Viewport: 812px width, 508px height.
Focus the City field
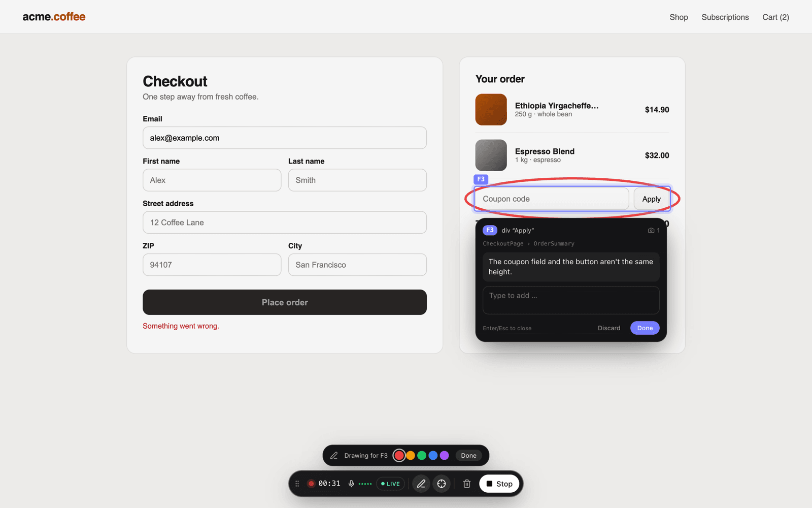coord(357,265)
